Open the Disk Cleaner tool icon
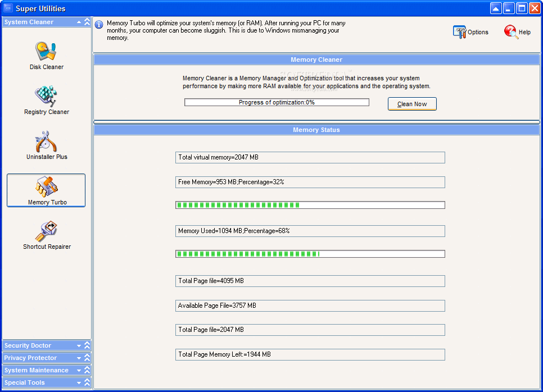This screenshot has width=543, height=392. pos(46,51)
